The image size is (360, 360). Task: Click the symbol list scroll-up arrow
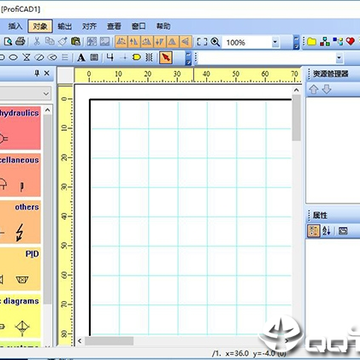click(47, 110)
